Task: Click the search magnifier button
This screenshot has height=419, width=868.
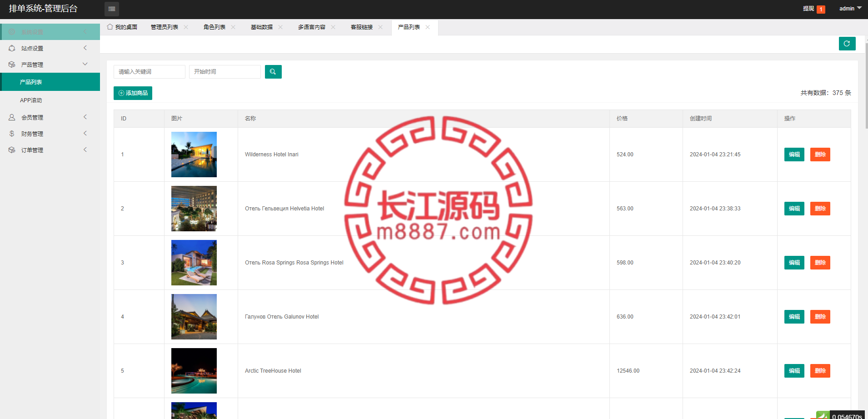Action: [273, 72]
